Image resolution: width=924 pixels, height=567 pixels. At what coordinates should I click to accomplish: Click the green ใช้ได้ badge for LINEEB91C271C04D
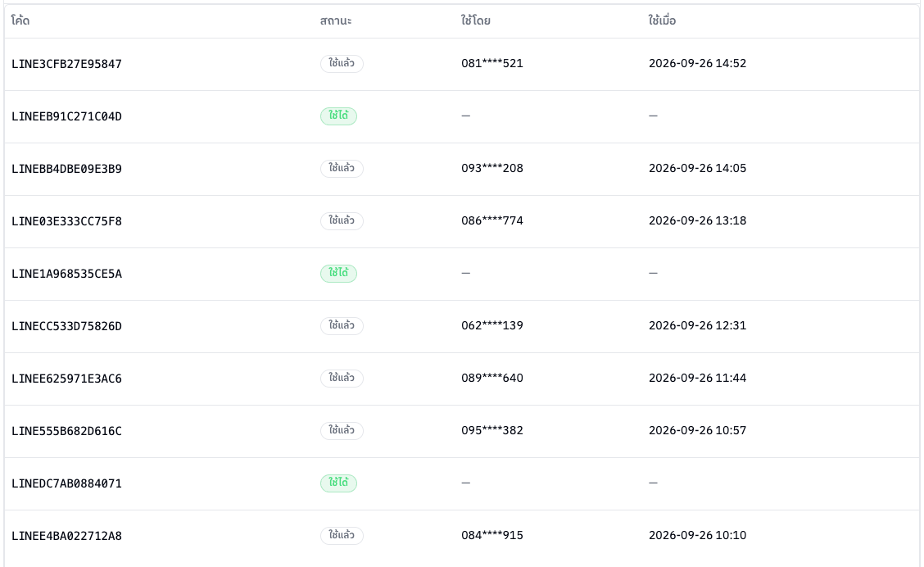click(339, 116)
